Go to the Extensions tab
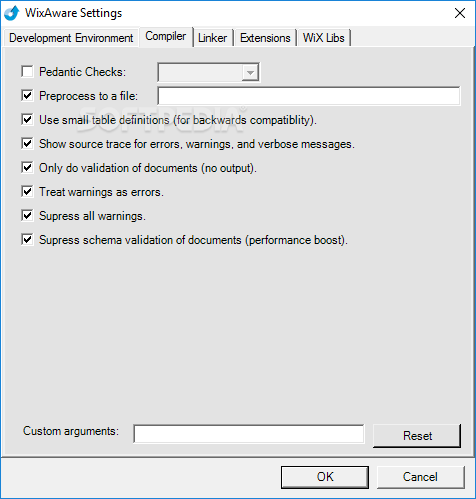Viewport: 476px width, 499px height. click(x=265, y=38)
